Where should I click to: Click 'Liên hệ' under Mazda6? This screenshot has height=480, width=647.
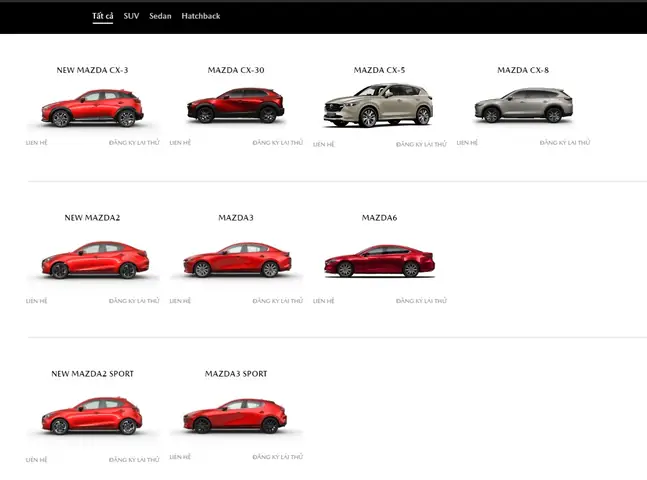click(324, 300)
